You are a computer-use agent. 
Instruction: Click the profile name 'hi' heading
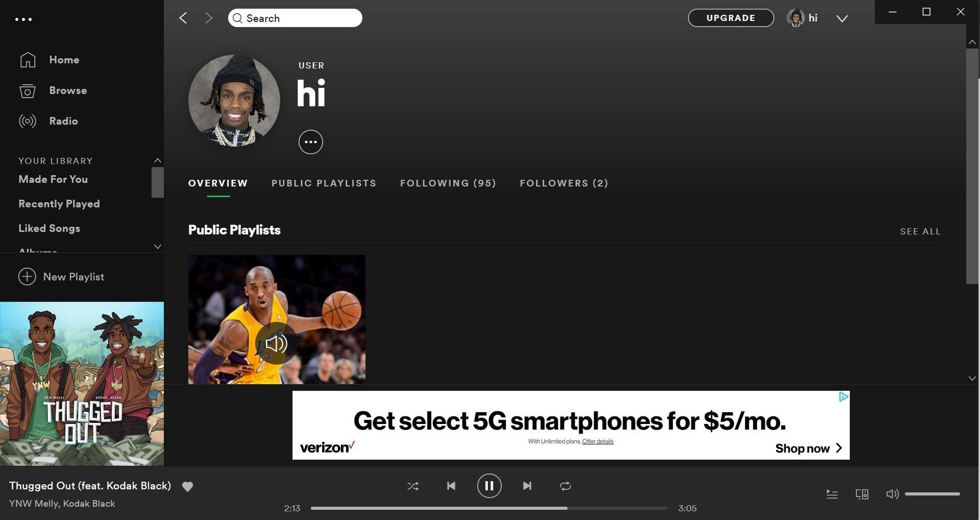tap(311, 93)
